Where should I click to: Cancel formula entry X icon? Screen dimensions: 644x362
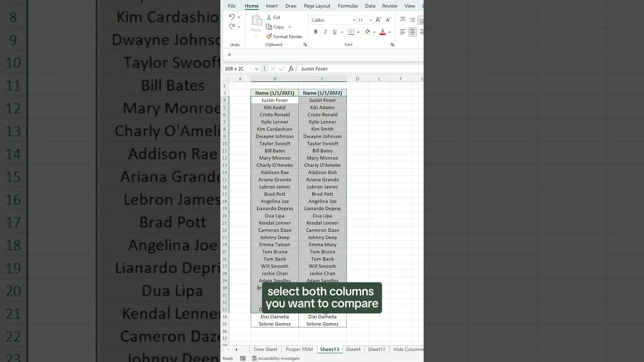coord(273,69)
